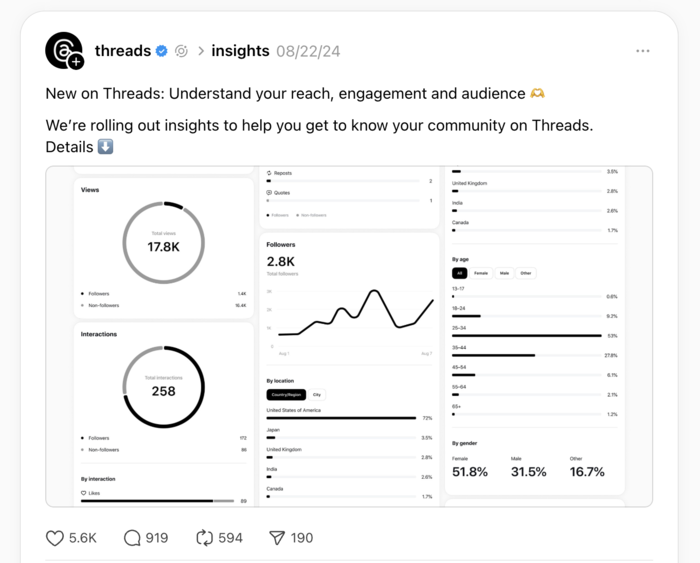Open the "insights" topic link
700x563 pixels.
[x=240, y=51]
